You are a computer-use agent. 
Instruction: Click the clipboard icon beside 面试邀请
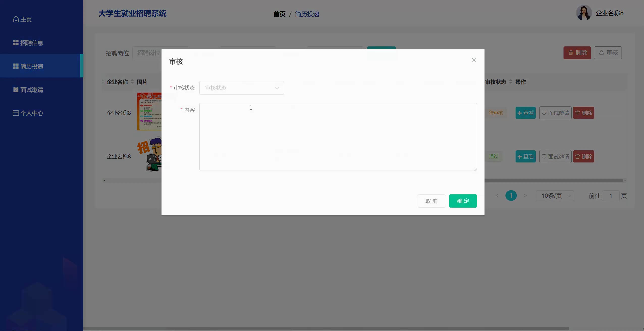click(16, 90)
